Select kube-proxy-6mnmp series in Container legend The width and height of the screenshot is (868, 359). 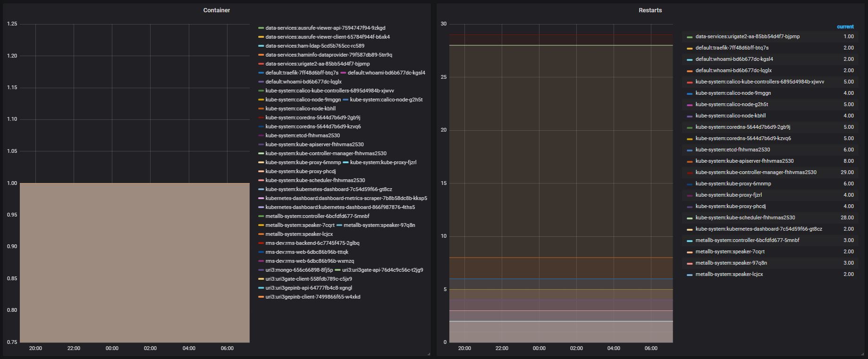(x=303, y=162)
